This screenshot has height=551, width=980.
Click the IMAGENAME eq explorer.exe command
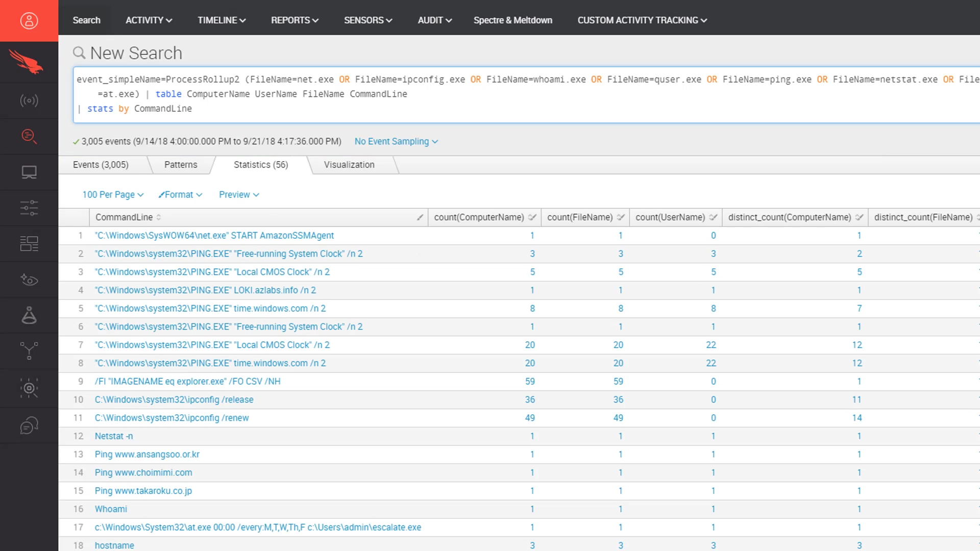[x=187, y=382]
